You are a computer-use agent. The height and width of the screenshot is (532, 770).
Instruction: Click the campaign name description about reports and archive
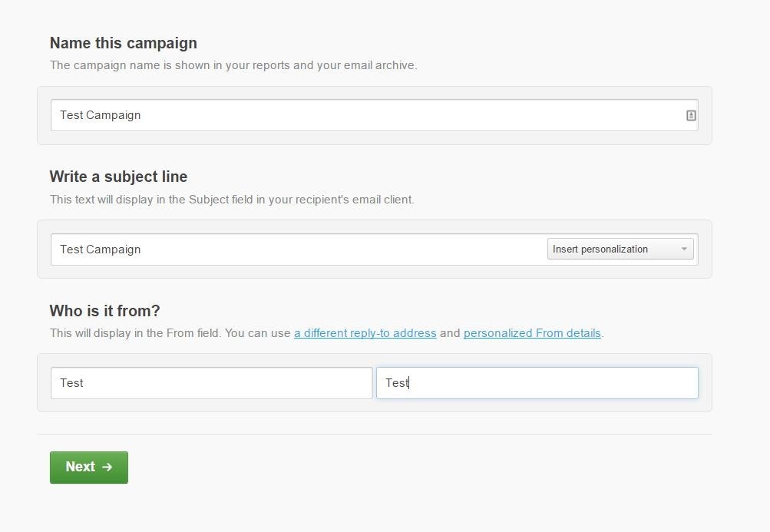(x=233, y=65)
